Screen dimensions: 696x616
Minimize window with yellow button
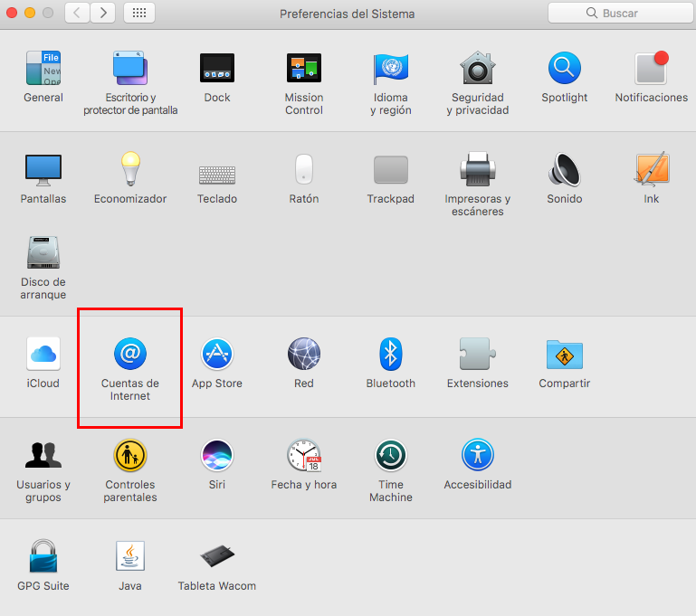[30, 13]
